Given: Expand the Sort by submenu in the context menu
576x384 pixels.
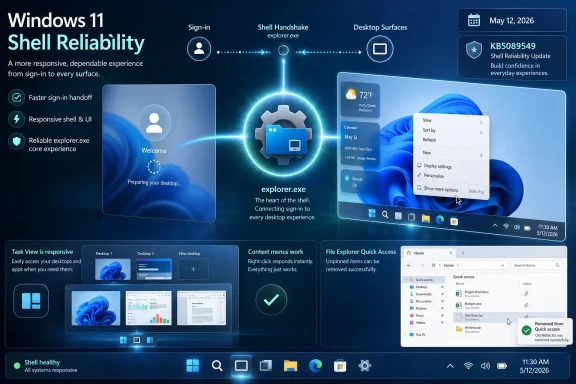Looking at the screenshot, I should (x=481, y=132).
